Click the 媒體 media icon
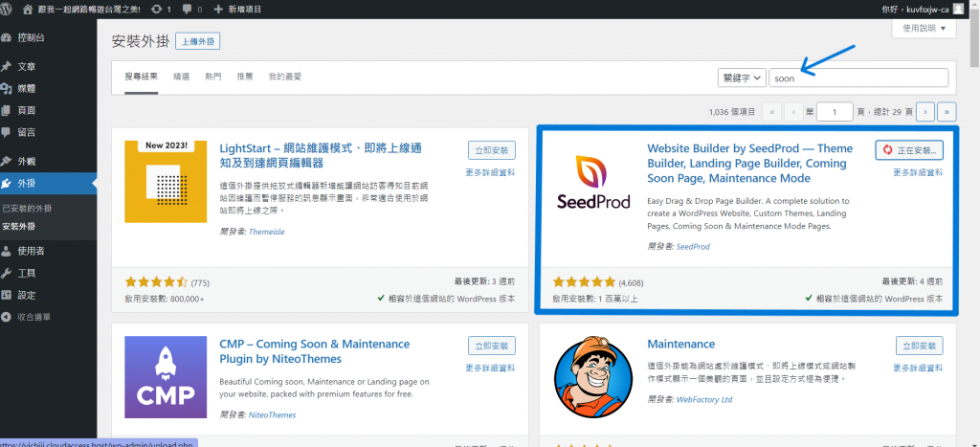Image resolution: width=980 pixels, height=447 pixels. coord(7,88)
